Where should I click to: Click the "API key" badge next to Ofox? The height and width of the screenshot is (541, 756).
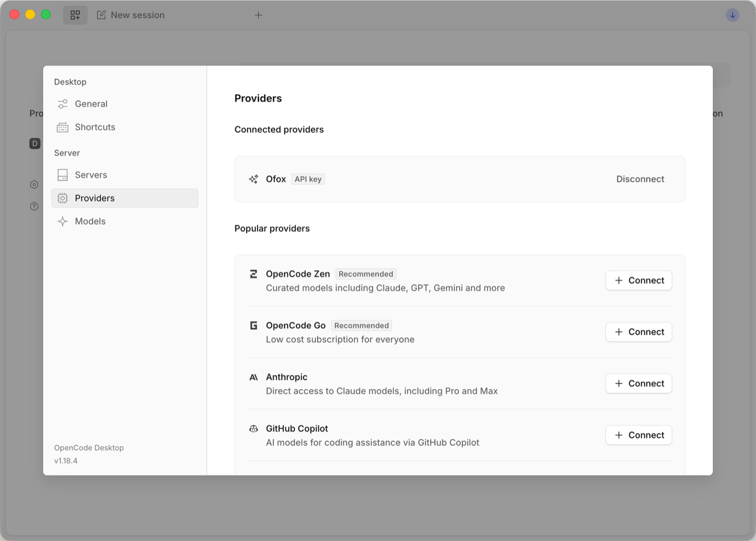[308, 179]
